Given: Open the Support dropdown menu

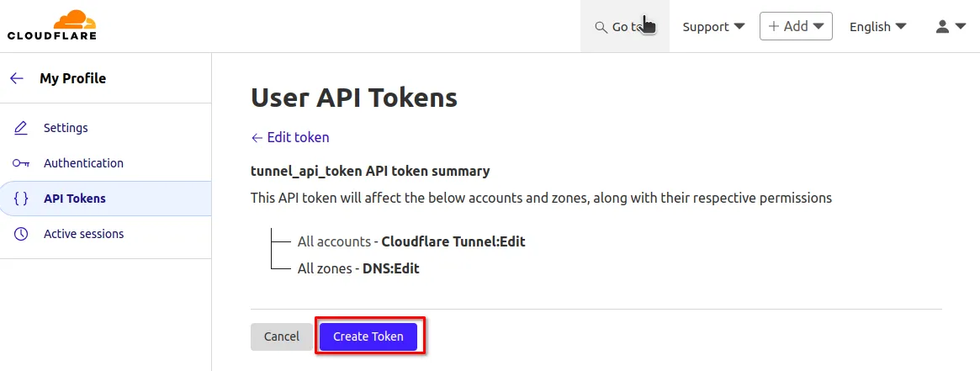Looking at the screenshot, I should [713, 26].
